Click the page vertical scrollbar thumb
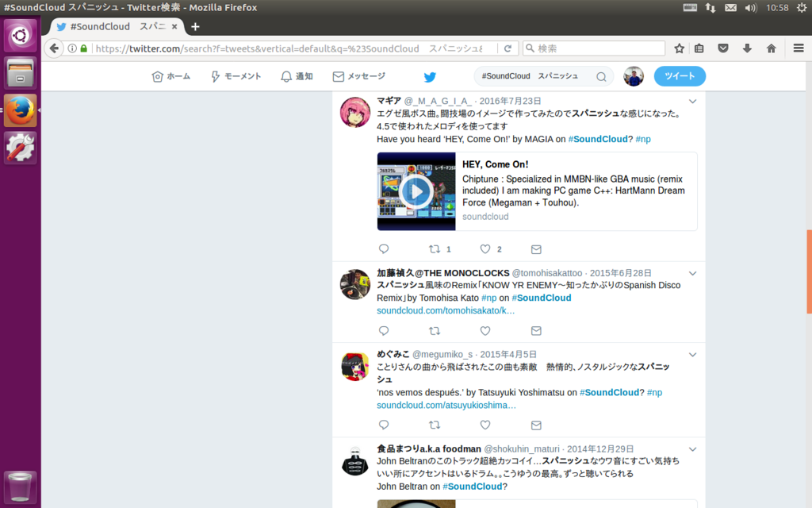 [x=809, y=271]
